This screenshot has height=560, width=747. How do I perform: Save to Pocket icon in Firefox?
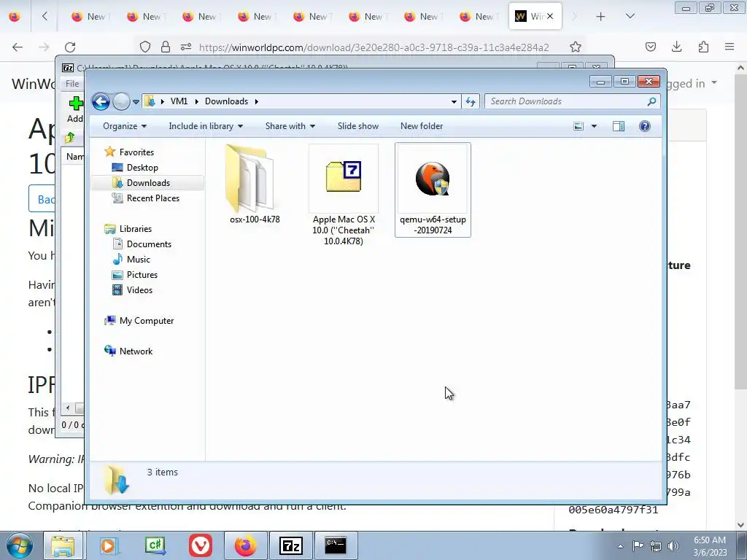(x=651, y=47)
